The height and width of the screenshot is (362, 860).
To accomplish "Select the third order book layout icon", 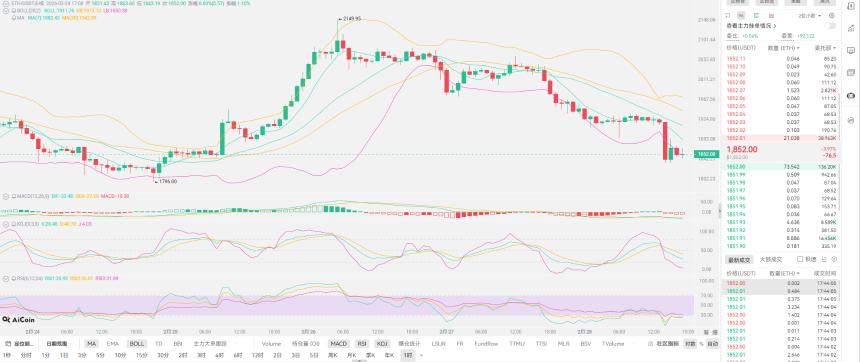I will (757, 16).
